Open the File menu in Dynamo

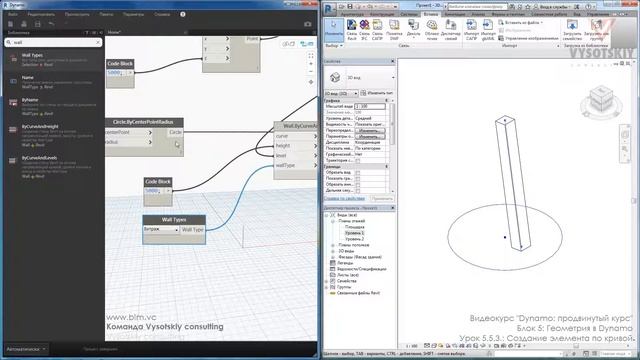[x=13, y=14]
